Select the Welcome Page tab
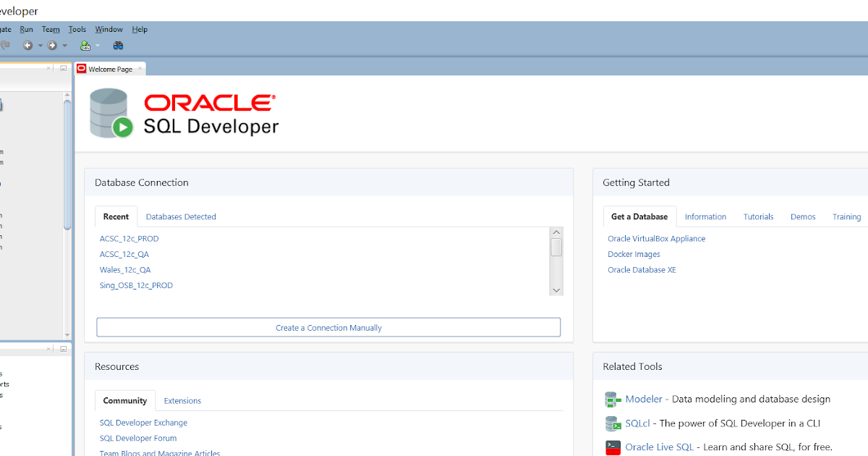 click(x=110, y=69)
